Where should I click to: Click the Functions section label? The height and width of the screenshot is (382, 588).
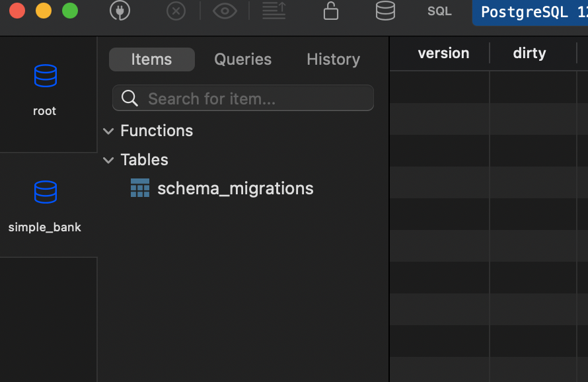click(x=157, y=131)
